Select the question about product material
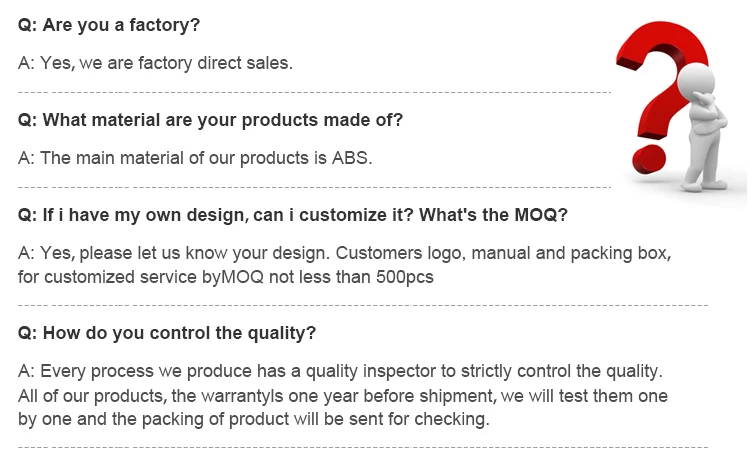This screenshot has height=468, width=750. (210, 121)
